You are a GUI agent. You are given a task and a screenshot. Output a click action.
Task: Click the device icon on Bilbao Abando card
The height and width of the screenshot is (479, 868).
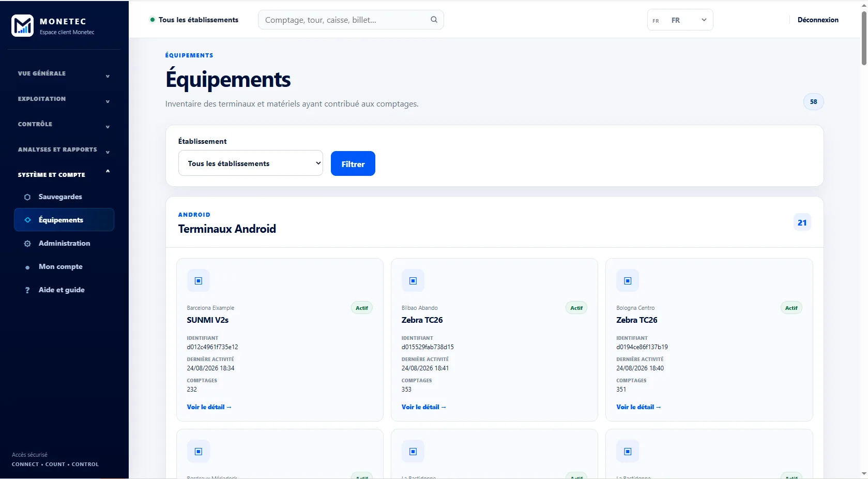[413, 281]
